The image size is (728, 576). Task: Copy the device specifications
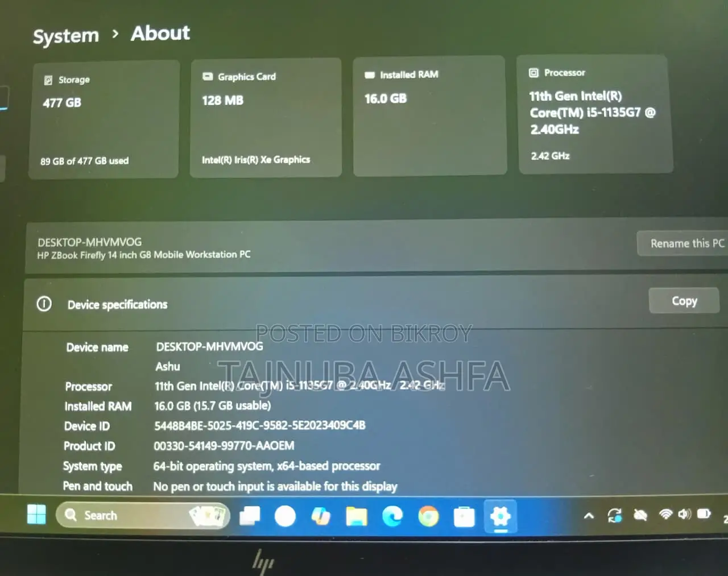[x=684, y=301]
